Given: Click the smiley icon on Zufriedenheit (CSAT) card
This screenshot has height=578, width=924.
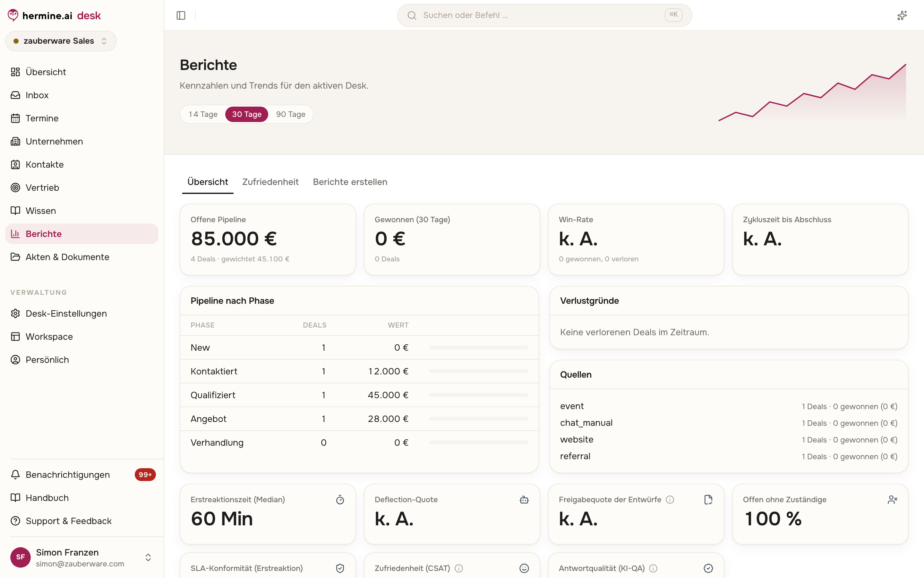Looking at the screenshot, I should click(524, 568).
